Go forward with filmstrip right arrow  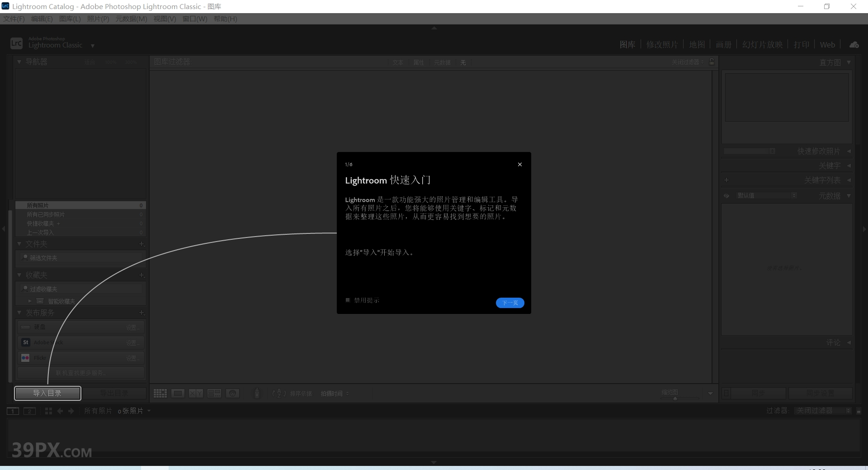71,411
